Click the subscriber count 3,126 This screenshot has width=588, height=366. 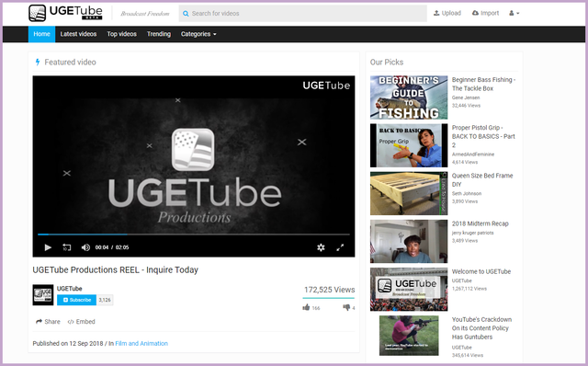click(x=105, y=300)
